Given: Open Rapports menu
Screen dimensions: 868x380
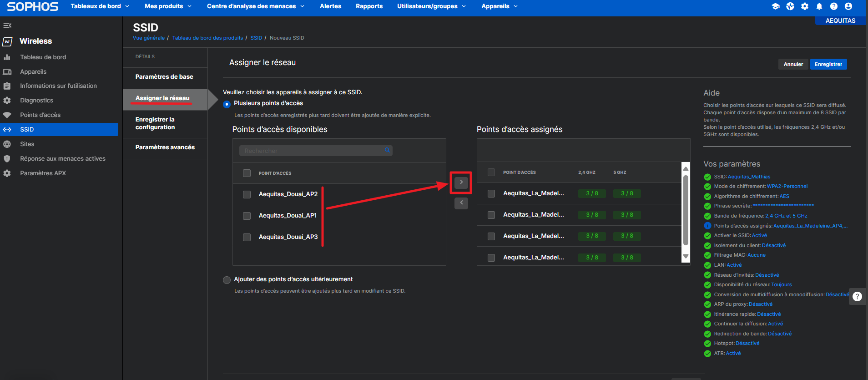Looking at the screenshot, I should pos(369,6).
